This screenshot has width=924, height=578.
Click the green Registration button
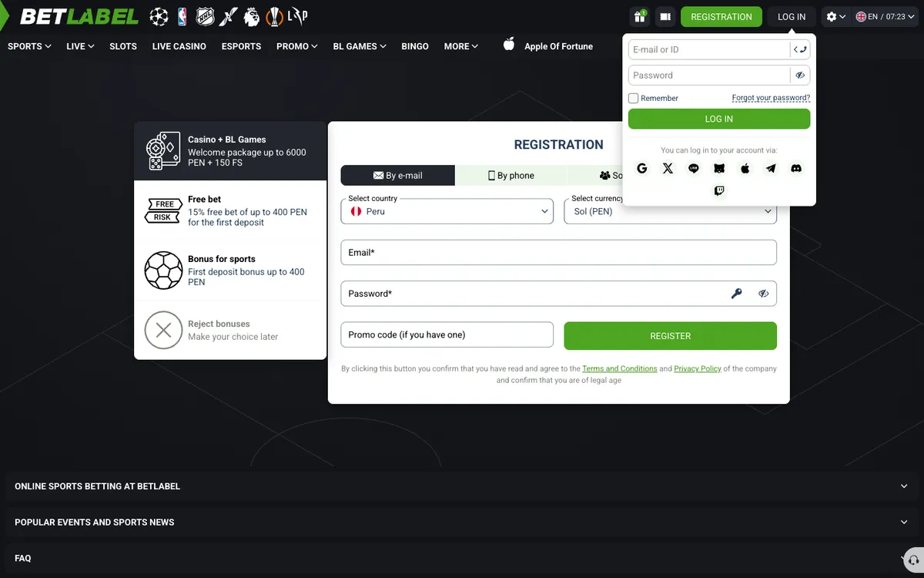click(x=721, y=16)
